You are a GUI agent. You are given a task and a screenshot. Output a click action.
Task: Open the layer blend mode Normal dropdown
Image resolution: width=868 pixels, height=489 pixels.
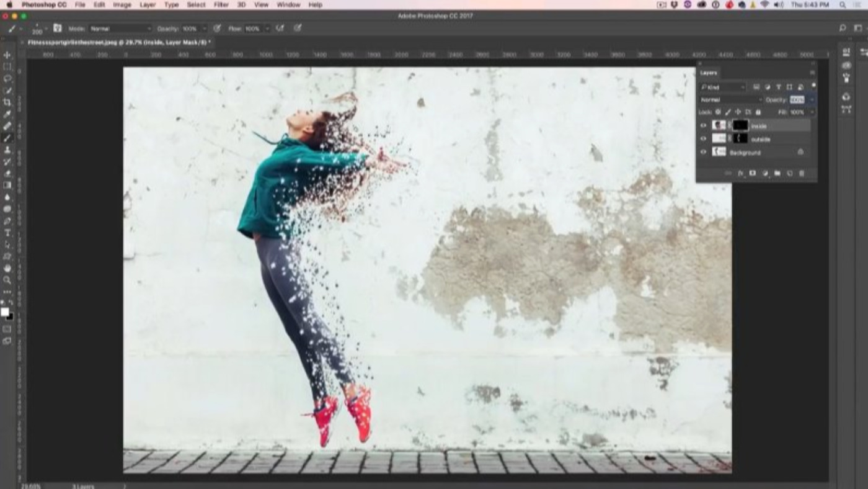click(x=731, y=100)
